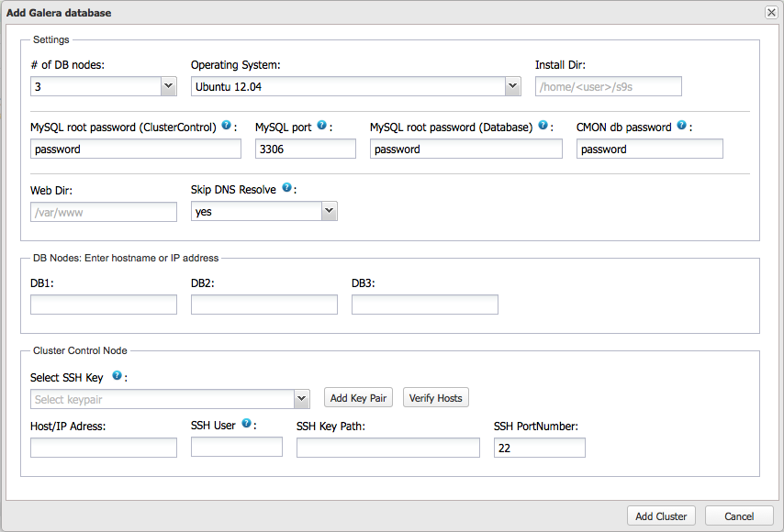
Task: Click the MySQL port help icon
Action: point(322,126)
